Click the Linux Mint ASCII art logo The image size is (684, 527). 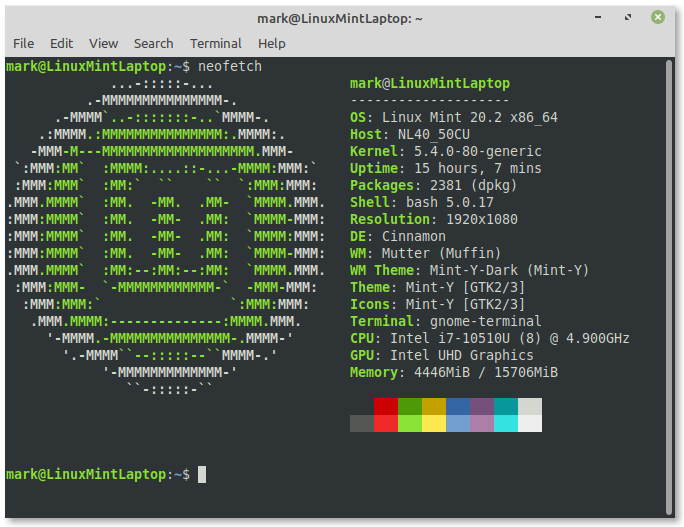pos(166,236)
